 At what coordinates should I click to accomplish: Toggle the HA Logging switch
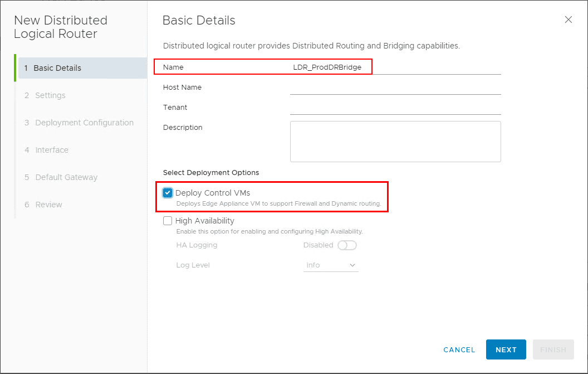(347, 245)
